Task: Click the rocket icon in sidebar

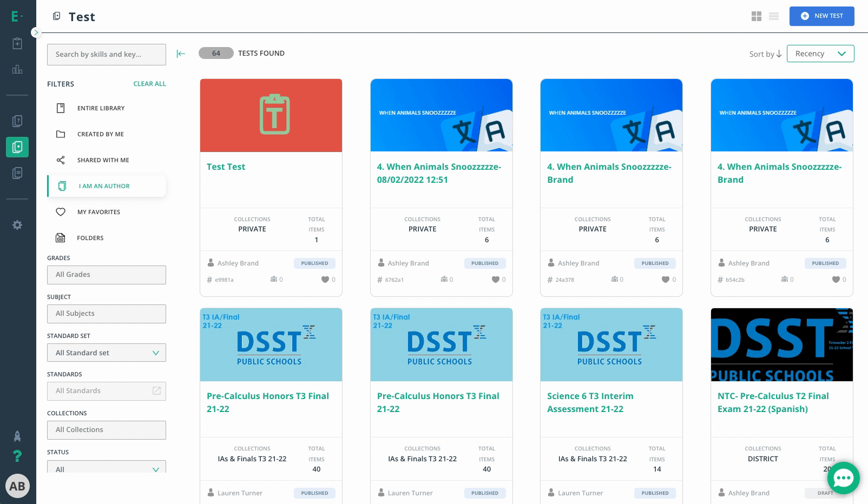Action: (17, 436)
